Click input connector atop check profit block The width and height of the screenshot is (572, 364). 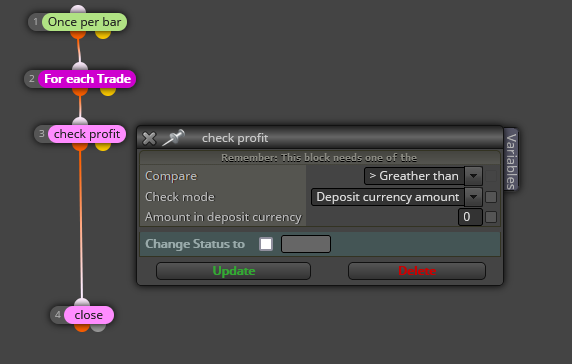(80, 121)
